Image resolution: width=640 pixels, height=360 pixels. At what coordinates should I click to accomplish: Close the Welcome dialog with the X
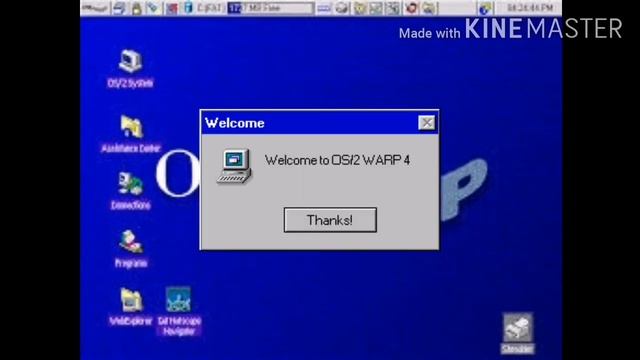(427, 122)
